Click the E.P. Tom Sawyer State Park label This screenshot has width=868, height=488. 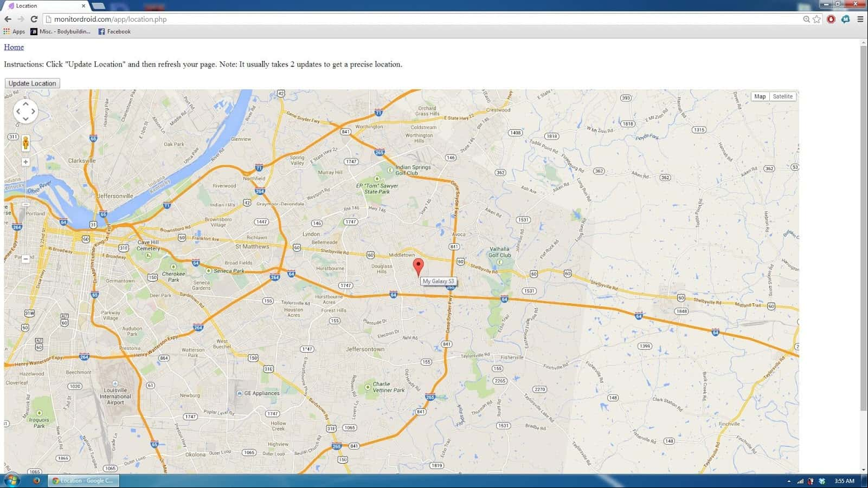click(377, 188)
